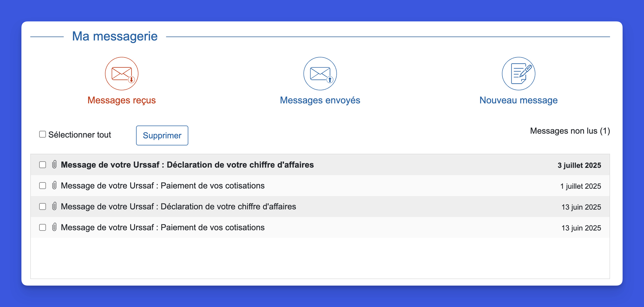Open the Messages reçus envelope icon
The image size is (644, 307).
click(122, 74)
